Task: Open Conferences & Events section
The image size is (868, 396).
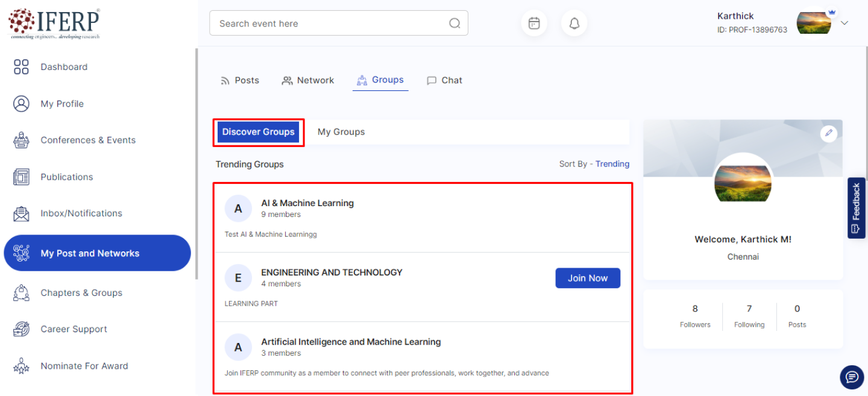Action: pyautogui.click(x=88, y=140)
